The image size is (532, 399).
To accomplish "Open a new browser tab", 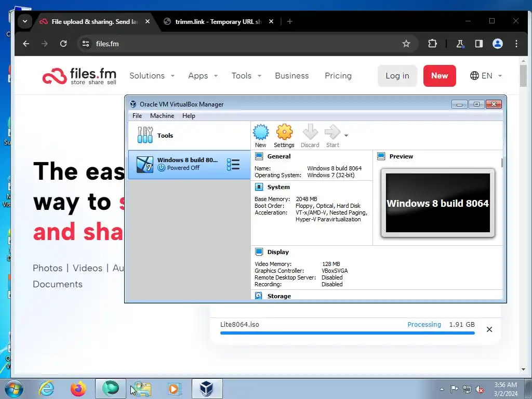I will coord(290,21).
